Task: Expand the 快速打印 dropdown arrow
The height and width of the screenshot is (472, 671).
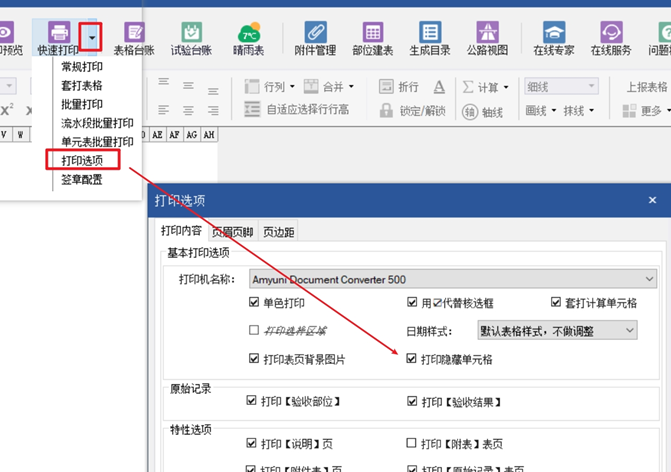Action: pos(92,37)
